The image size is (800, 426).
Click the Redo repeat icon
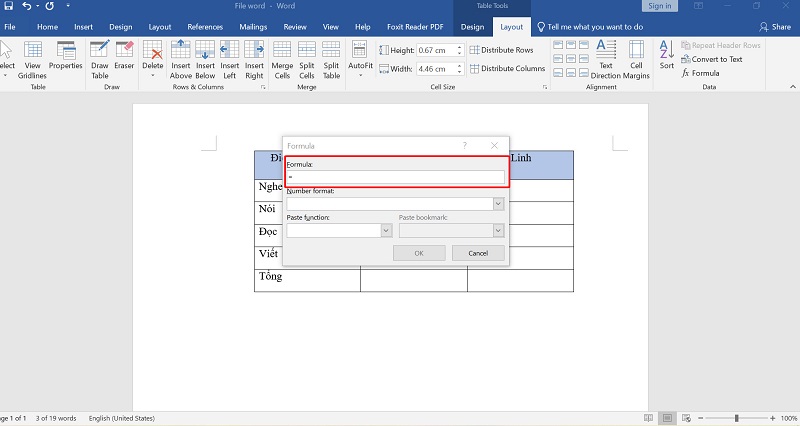tap(49, 6)
